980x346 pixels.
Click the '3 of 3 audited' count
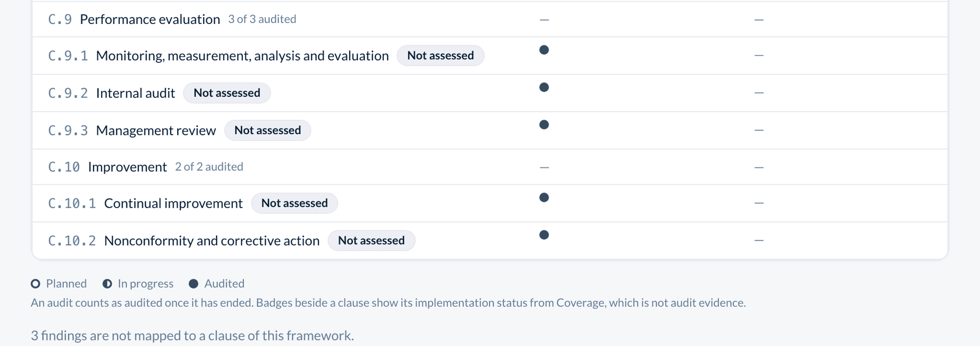[262, 19]
